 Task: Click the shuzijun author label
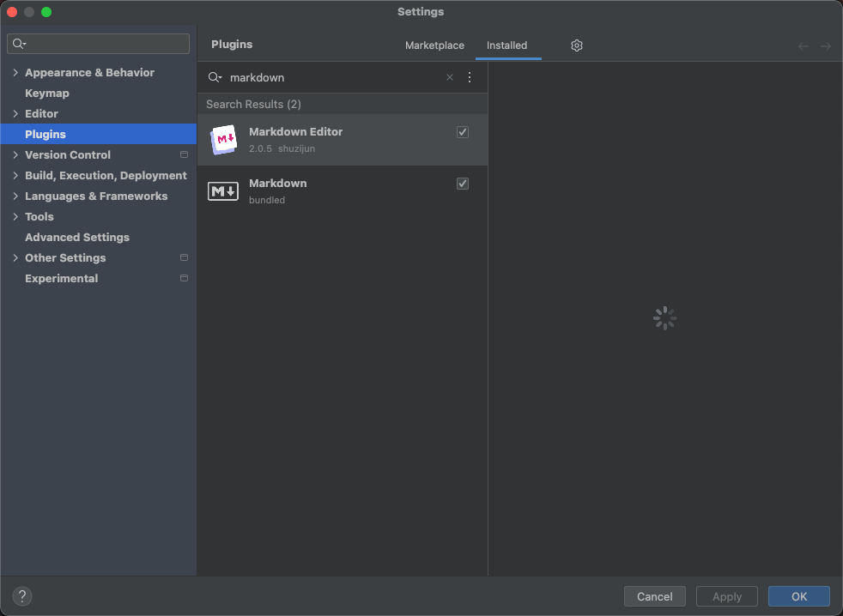pyautogui.click(x=296, y=148)
